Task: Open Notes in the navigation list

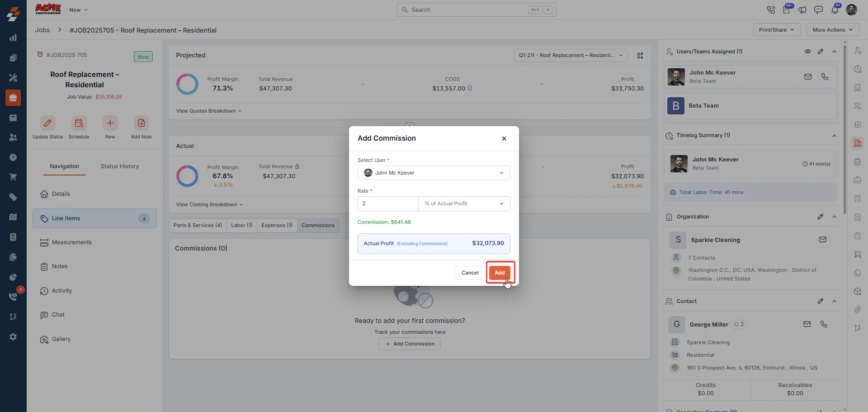Action: coord(94,266)
